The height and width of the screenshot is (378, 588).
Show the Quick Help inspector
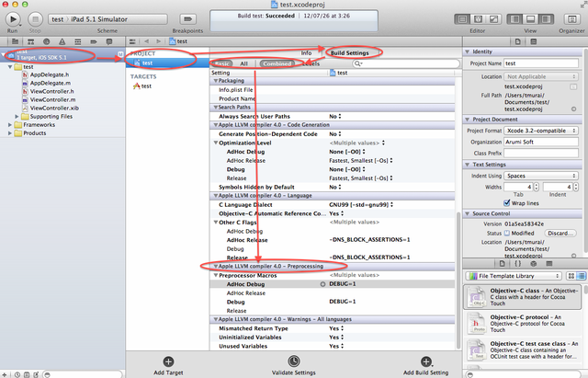click(534, 41)
